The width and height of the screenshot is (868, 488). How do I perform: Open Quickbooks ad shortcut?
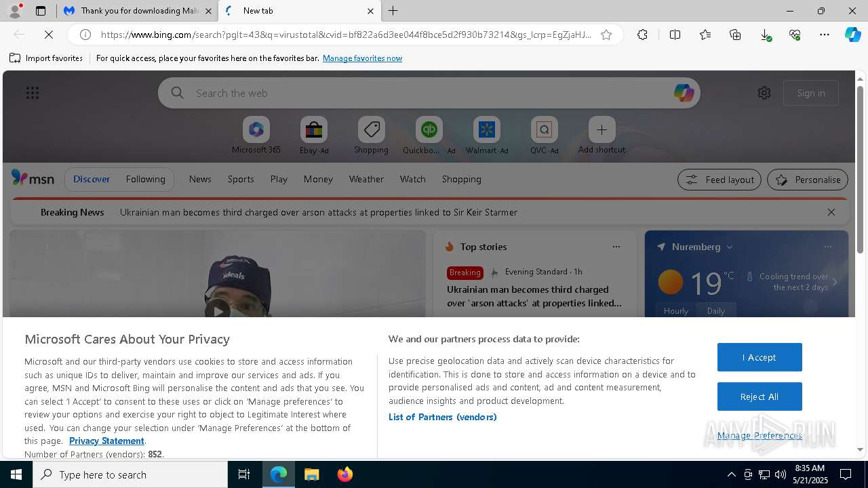(429, 136)
